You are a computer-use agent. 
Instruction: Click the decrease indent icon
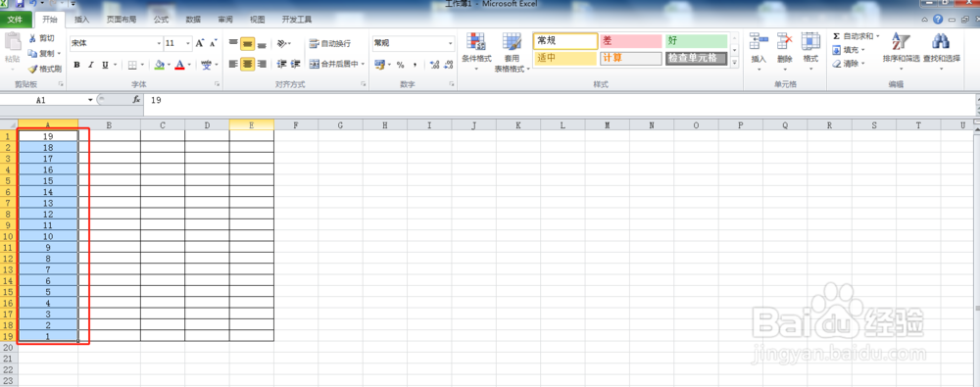[x=282, y=64]
